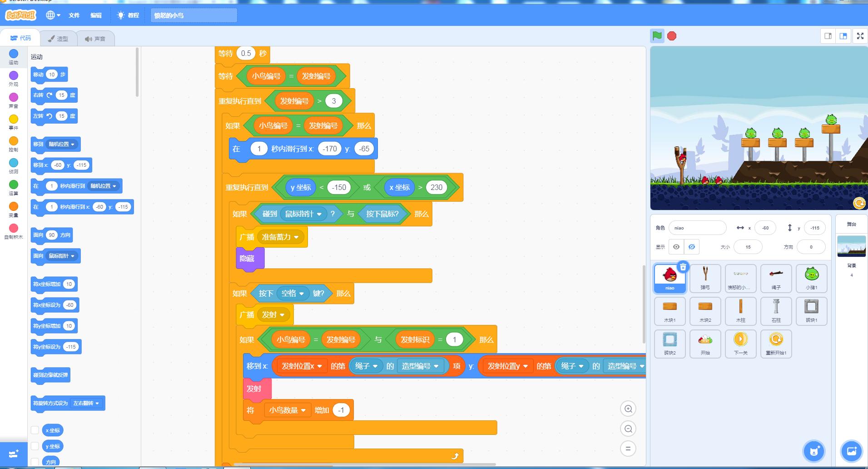Switch to large stage layout

843,36
